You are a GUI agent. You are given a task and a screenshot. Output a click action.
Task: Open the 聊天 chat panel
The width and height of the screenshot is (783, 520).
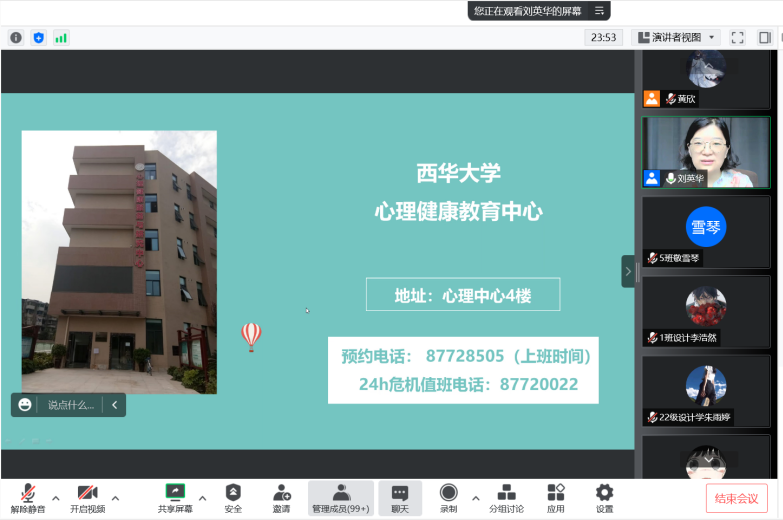[x=399, y=498]
